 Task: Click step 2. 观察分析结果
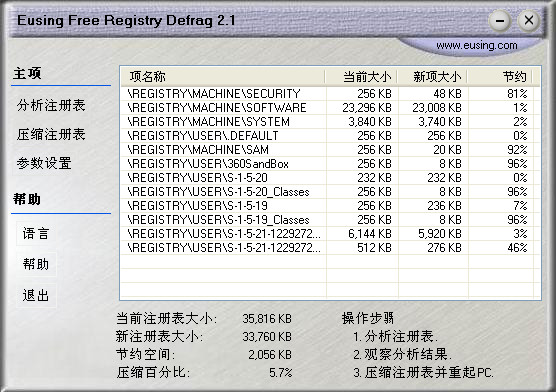(402, 354)
